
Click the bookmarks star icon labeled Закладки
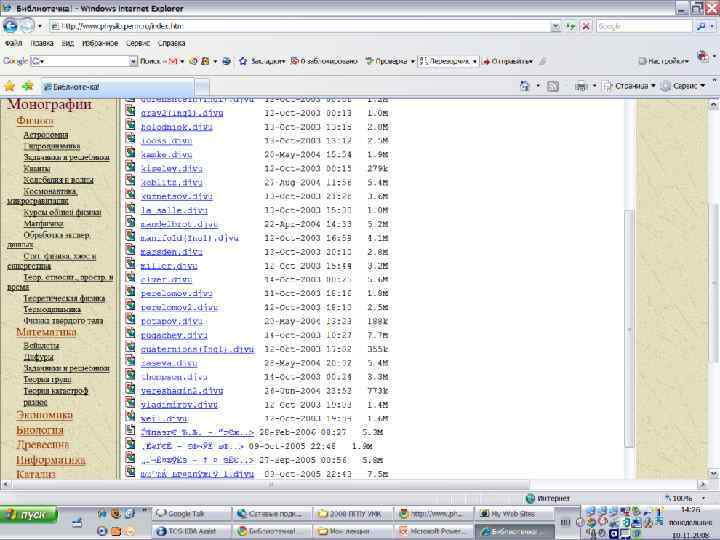[243, 61]
